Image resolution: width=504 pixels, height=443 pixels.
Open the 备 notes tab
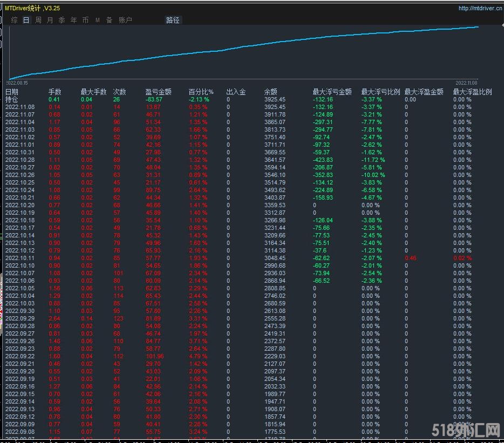point(109,20)
